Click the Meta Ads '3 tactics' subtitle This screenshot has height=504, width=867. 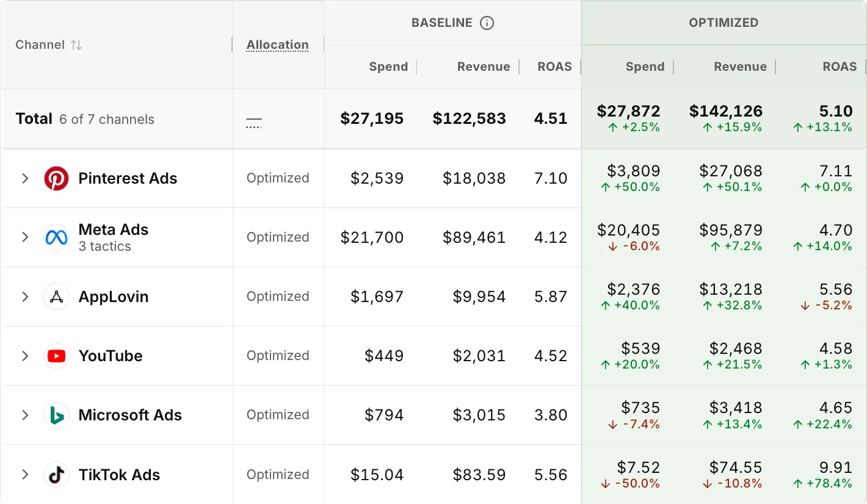point(104,247)
